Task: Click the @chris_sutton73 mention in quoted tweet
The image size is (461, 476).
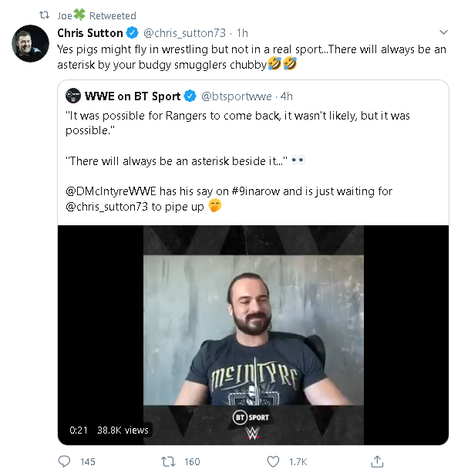Action: [x=106, y=207]
